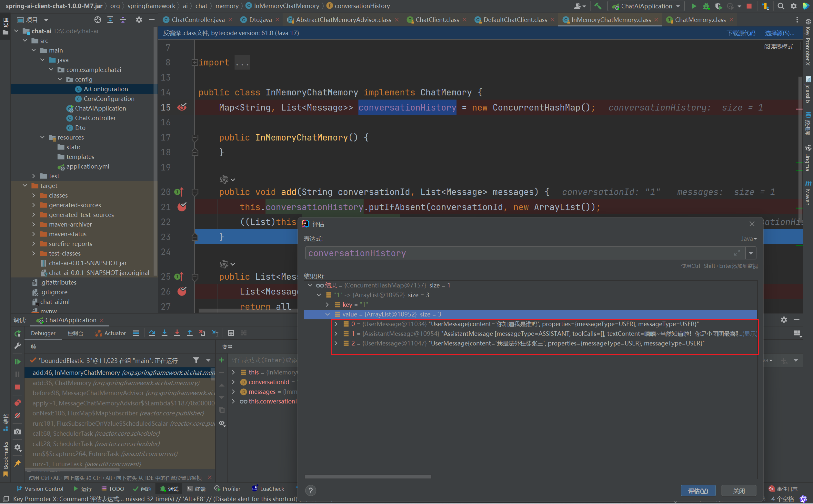Switch to the 控制台 console tab

point(75,333)
